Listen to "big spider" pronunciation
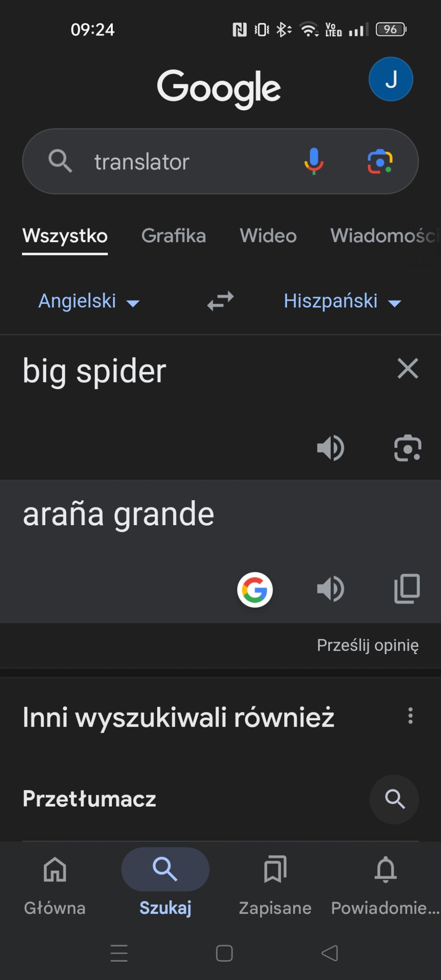 click(x=330, y=448)
